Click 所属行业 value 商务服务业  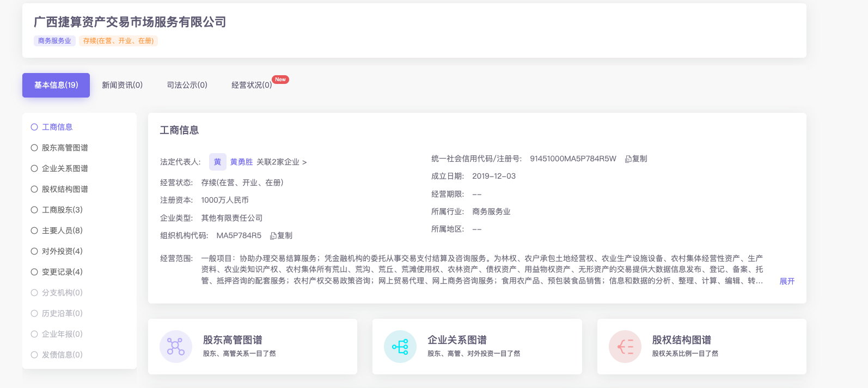pyautogui.click(x=491, y=211)
